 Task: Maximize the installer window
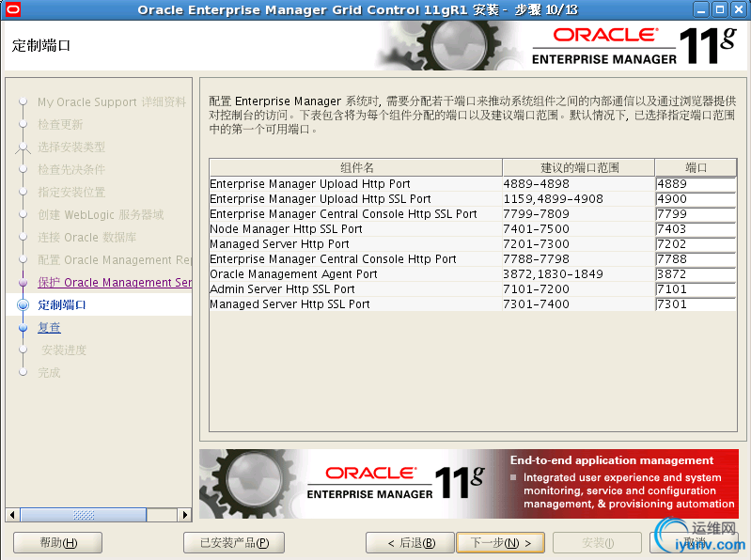tap(719, 9)
